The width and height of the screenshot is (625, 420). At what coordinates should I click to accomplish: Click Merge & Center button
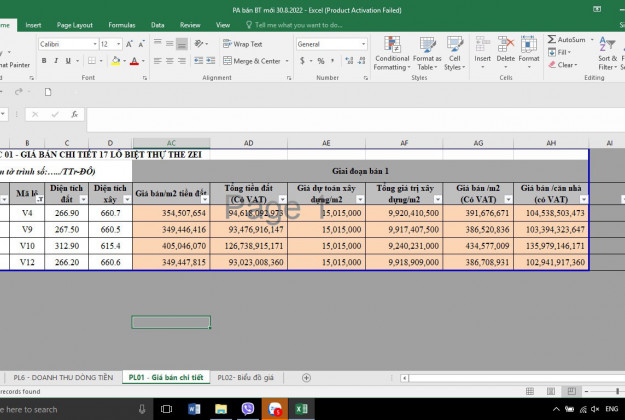tap(252, 61)
